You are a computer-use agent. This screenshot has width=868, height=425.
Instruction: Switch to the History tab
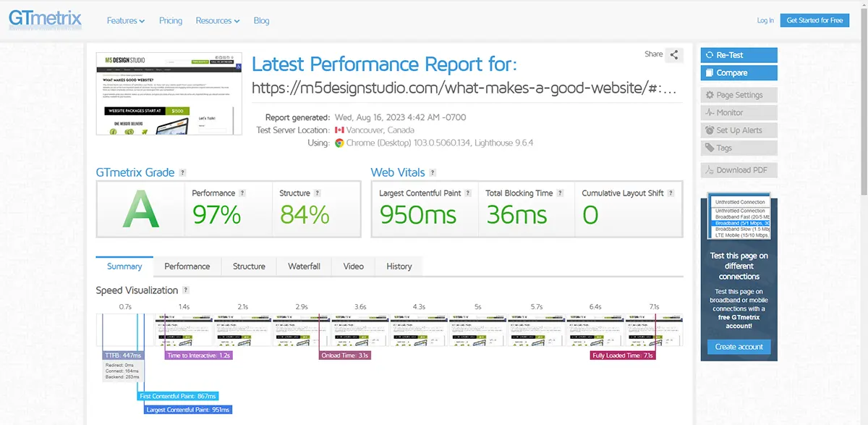coord(399,266)
